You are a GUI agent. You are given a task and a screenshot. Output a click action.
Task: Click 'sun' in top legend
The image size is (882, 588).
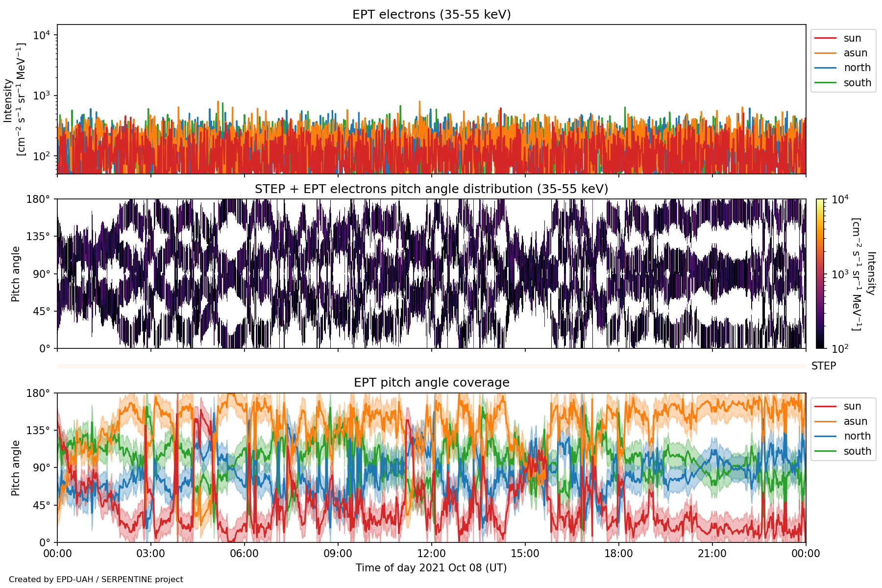pyautogui.click(x=852, y=38)
